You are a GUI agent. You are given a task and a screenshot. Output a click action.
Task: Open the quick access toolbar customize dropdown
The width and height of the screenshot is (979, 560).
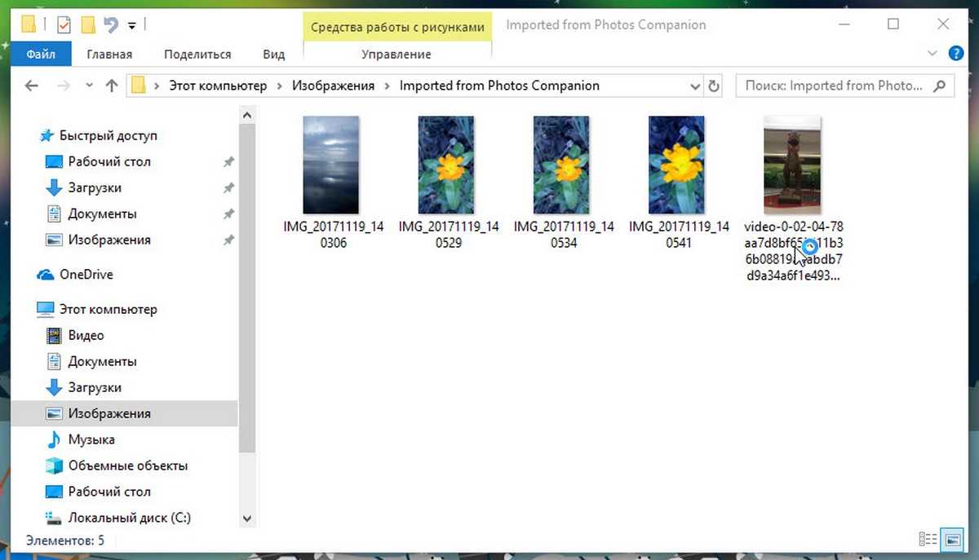pos(132,26)
